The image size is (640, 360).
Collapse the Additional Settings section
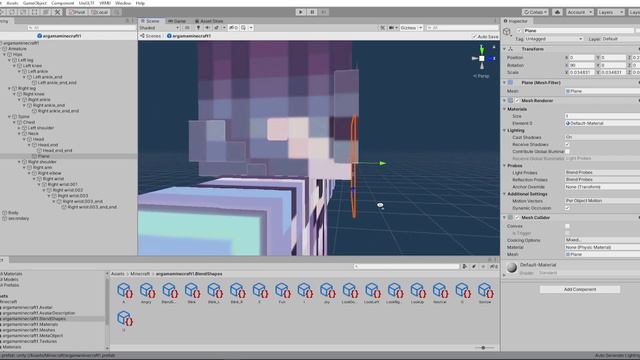pyautogui.click(x=504, y=194)
